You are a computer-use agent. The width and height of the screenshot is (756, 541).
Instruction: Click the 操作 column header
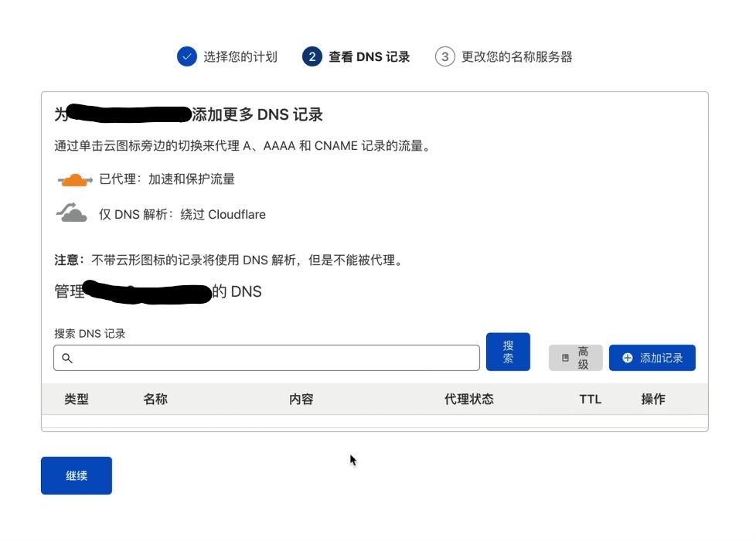point(653,399)
